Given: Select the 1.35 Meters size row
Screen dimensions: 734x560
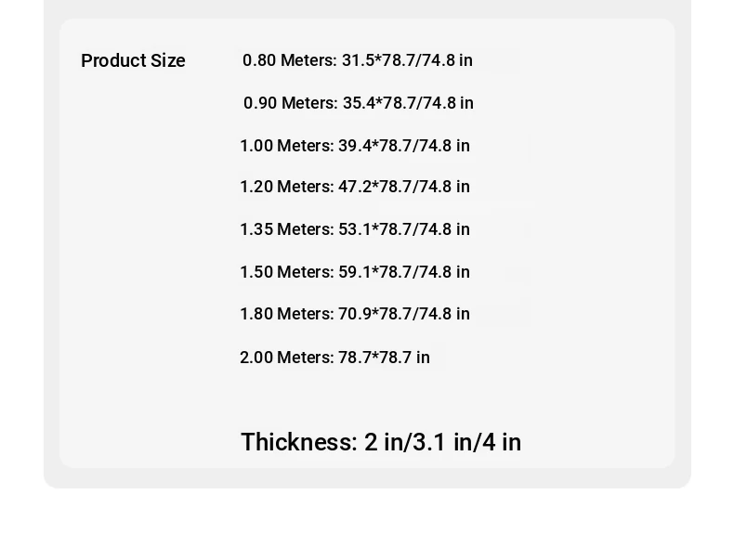Looking at the screenshot, I should tap(354, 229).
